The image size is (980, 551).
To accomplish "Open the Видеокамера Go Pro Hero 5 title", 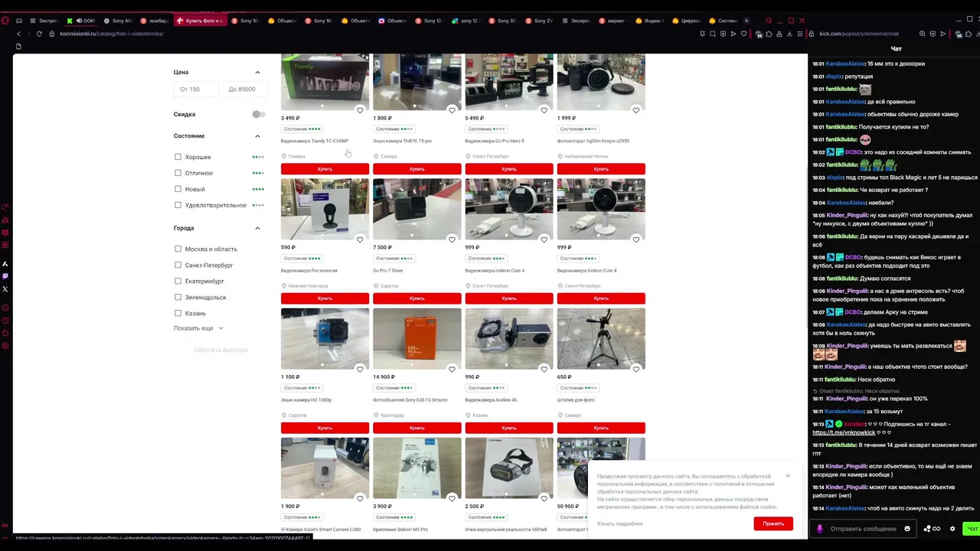I will pos(495,141).
